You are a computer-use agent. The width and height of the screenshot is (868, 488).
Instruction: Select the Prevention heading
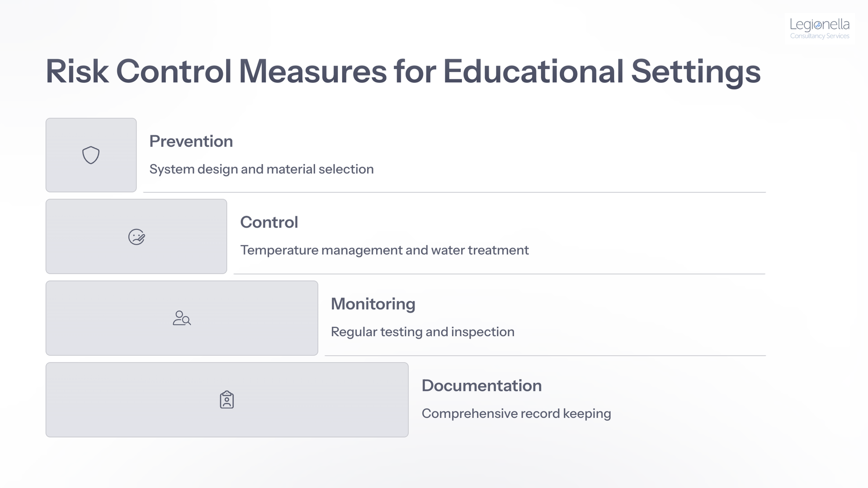[x=191, y=141]
